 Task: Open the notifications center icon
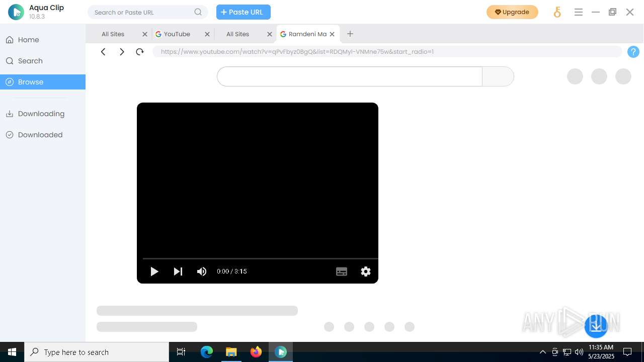[627, 352]
